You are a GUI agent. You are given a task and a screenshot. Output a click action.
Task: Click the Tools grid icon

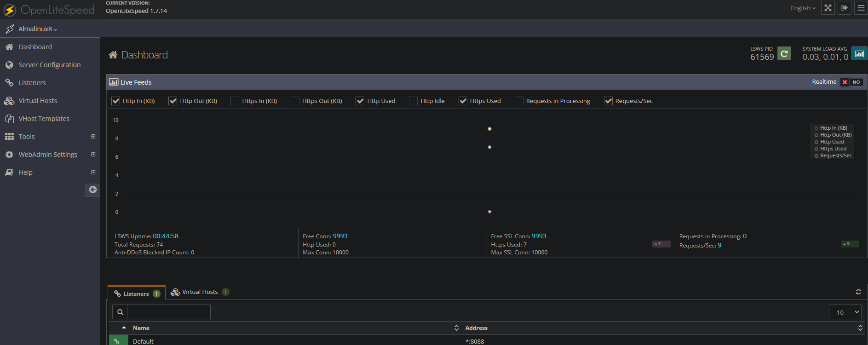[9, 137]
